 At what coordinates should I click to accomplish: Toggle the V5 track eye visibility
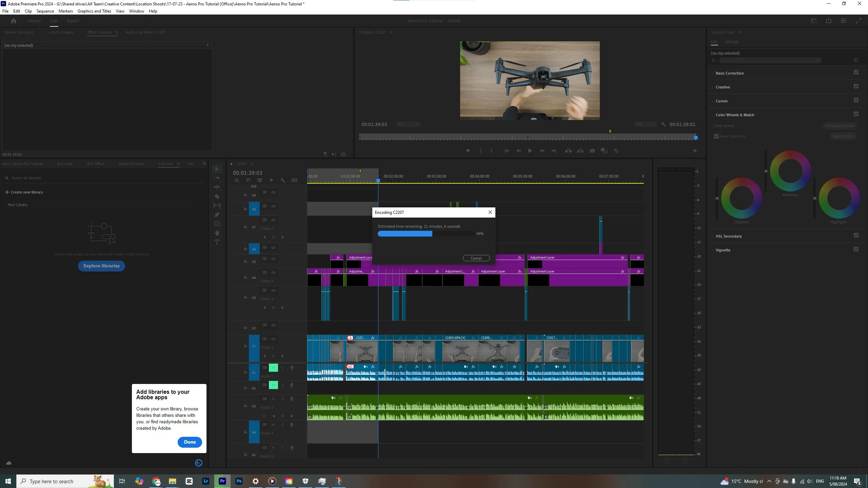pos(273,259)
